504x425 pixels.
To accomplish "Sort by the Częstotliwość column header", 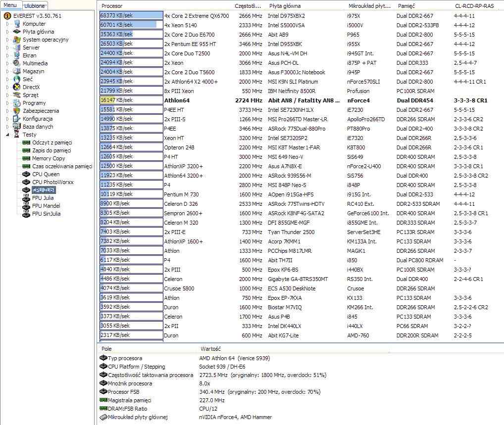I will pos(249,6).
